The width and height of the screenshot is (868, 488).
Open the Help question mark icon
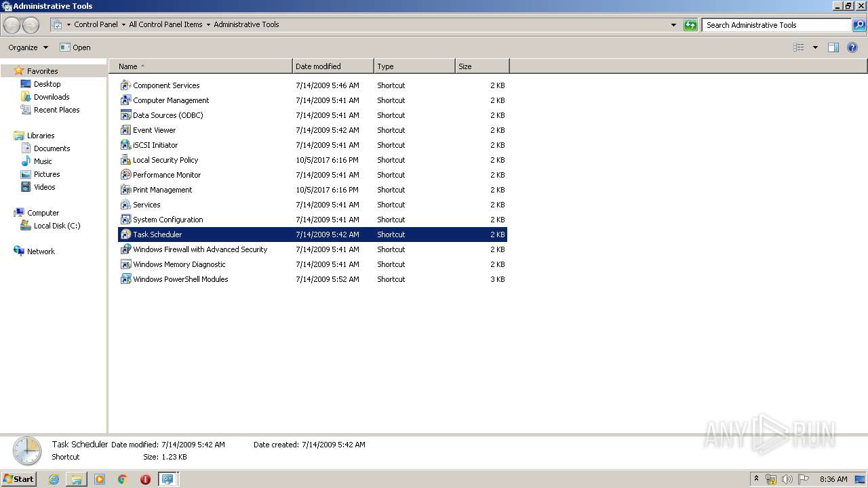click(852, 47)
